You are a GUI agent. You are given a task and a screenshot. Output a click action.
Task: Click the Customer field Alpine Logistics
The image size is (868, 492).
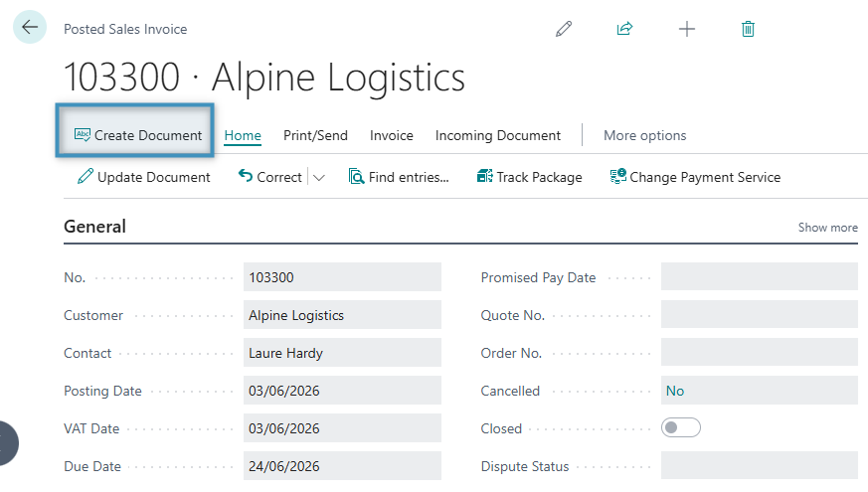[342, 315]
